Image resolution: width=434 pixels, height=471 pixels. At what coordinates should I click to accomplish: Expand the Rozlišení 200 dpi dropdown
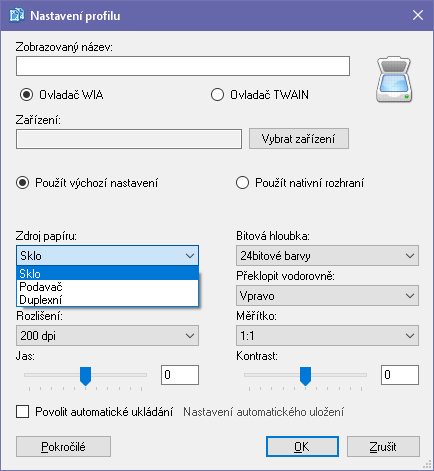(107, 336)
